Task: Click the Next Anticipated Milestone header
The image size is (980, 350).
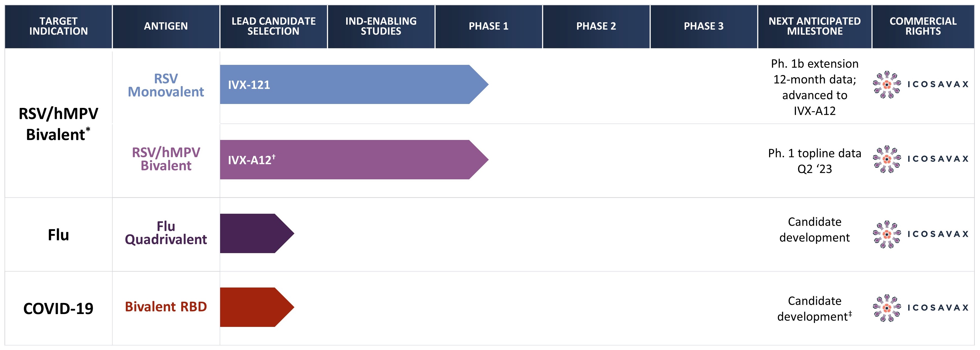Action: pyautogui.click(x=815, y=26)
